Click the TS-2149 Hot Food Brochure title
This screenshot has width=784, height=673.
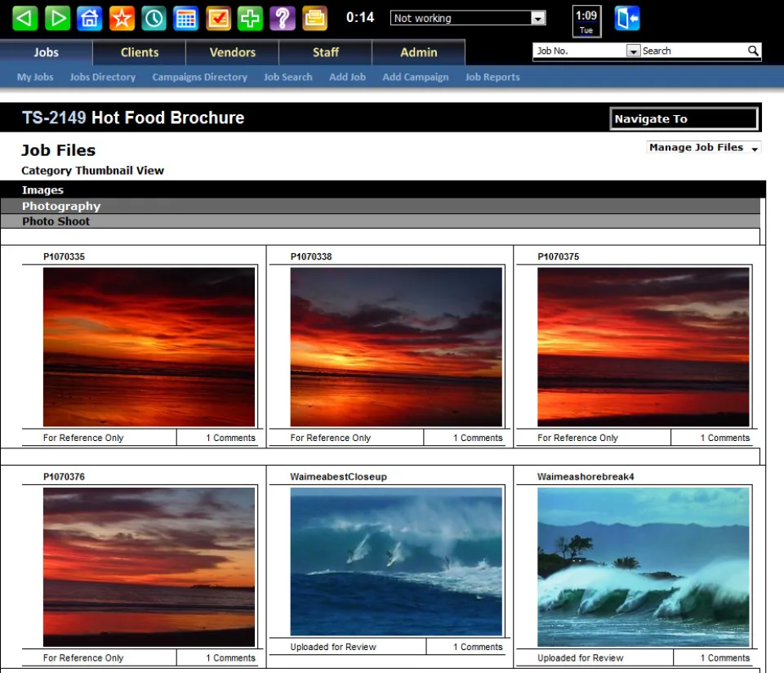(x=133, y=118)
